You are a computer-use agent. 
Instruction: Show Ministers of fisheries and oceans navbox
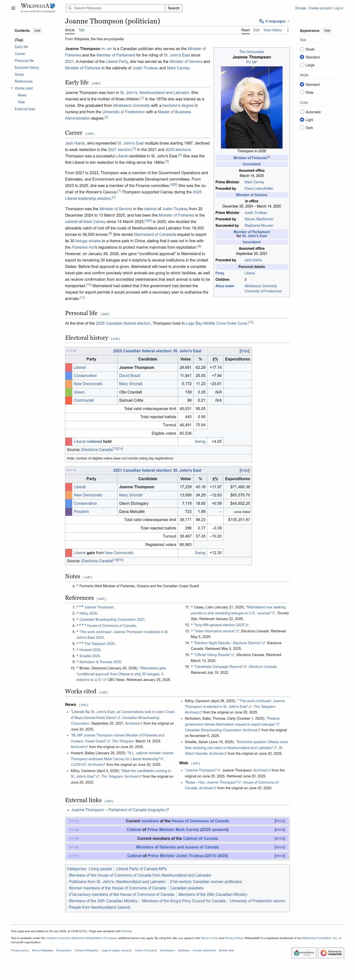pyautogui.click(x=280, y=847)
